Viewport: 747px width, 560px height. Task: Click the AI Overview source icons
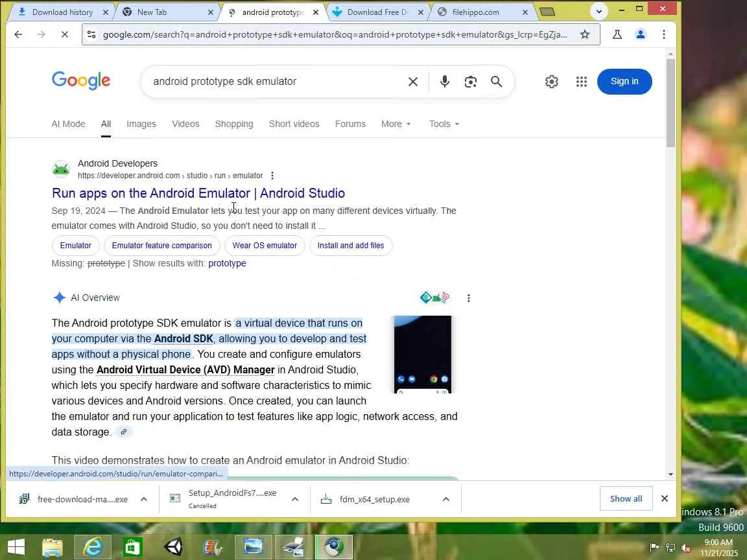point(435,297)
